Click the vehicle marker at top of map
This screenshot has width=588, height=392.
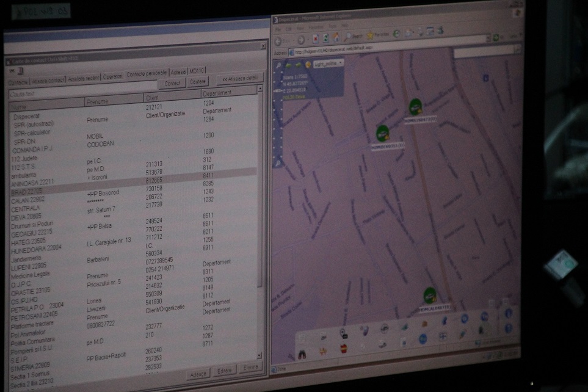tap(416, 107)
